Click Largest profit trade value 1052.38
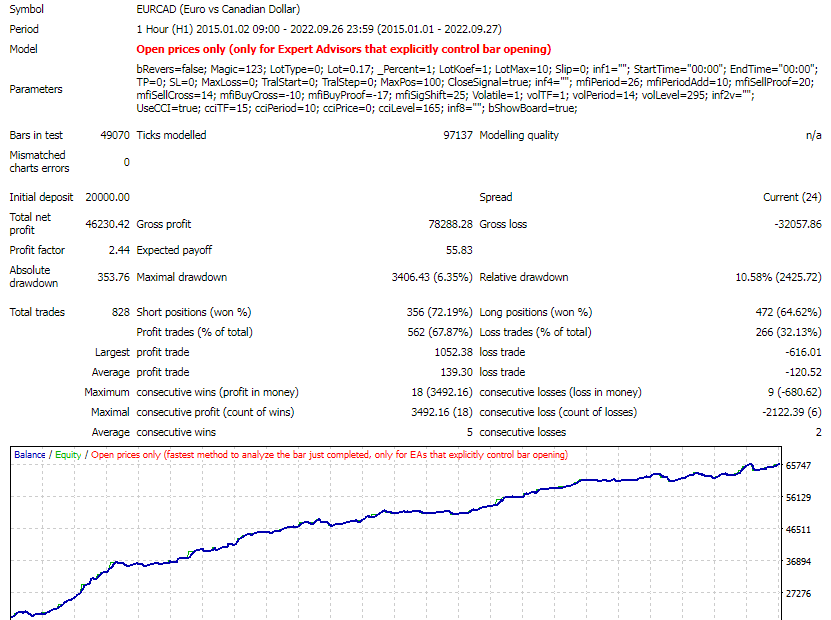 [453, 352]
